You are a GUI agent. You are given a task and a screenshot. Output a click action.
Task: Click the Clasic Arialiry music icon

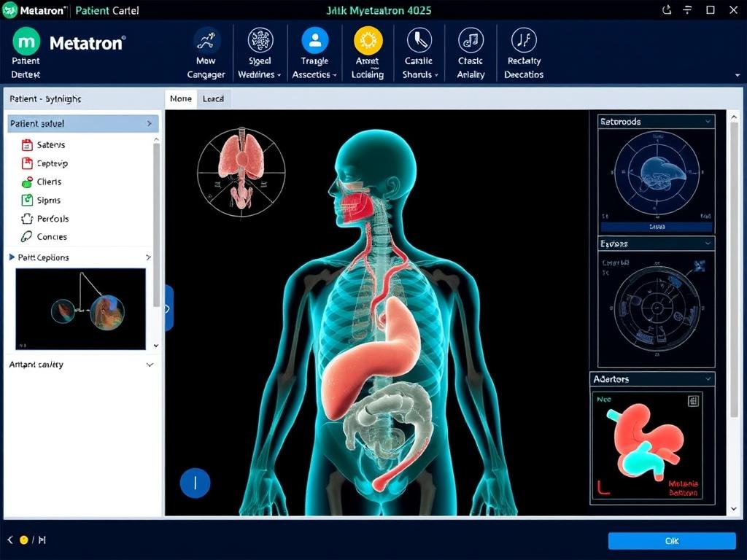point(471,40)
